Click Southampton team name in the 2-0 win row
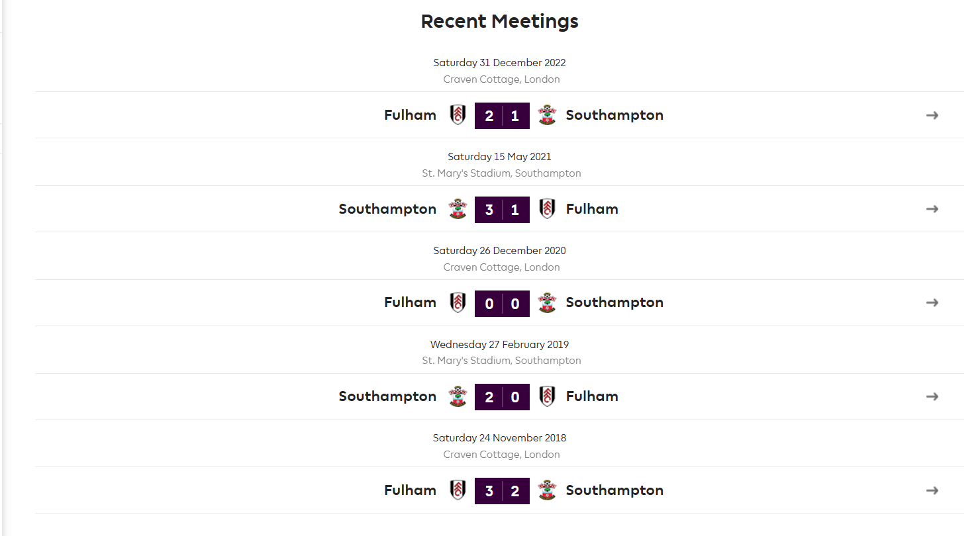Screen dimensions: 980x536 click(387, 396)
